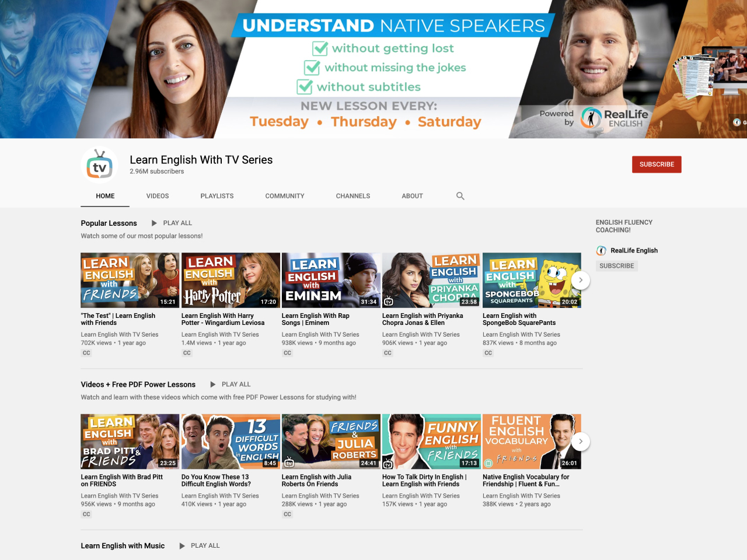747x560 pixels.
Task: Switch to the HOME tab
Action: point(105,196)
